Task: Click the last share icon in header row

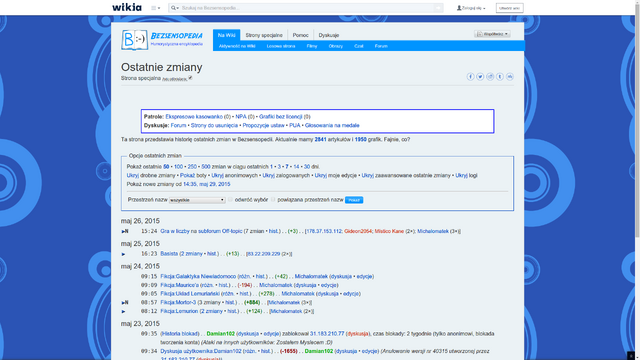Action: [x=510, y=77]
